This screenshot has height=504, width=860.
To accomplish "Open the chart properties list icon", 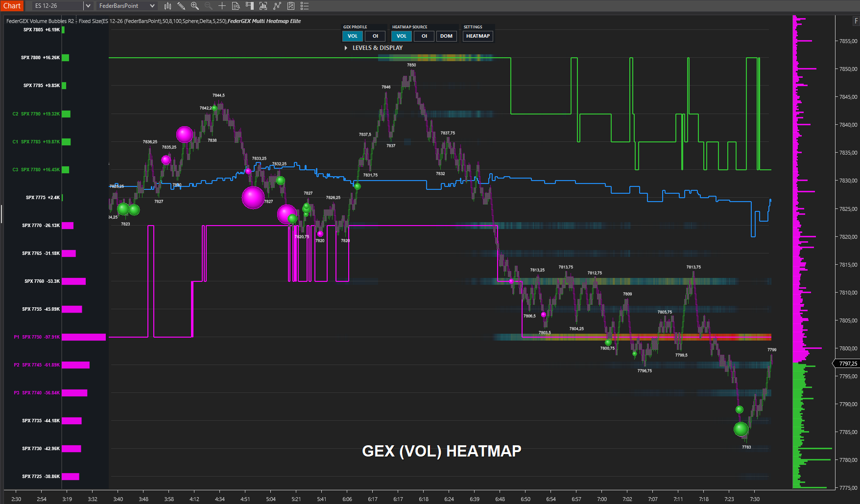I will point(304,6).
